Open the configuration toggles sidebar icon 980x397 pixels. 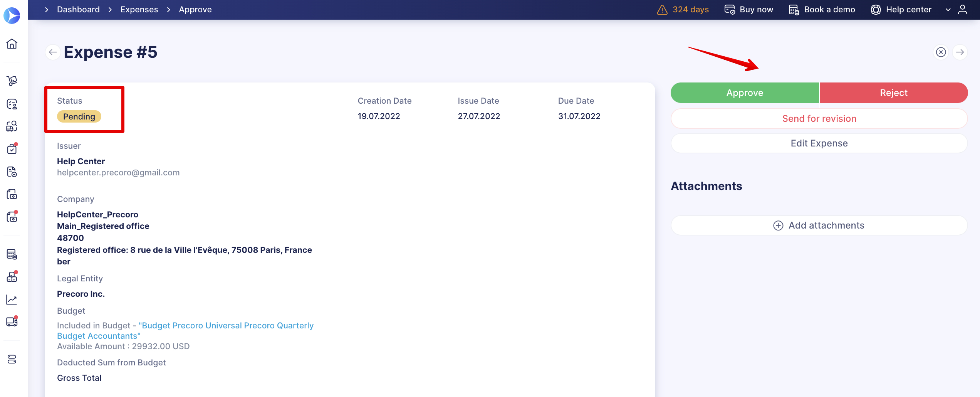12,359
